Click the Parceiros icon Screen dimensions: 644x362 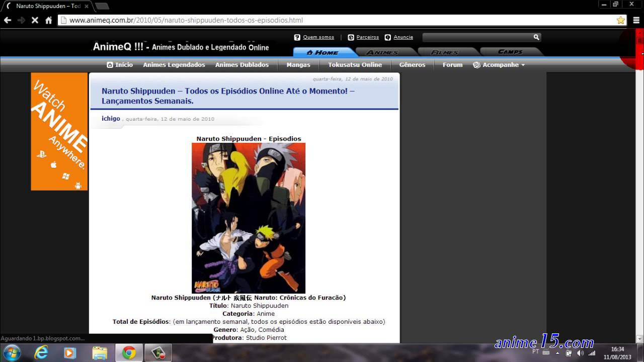(x=351, y=37)
